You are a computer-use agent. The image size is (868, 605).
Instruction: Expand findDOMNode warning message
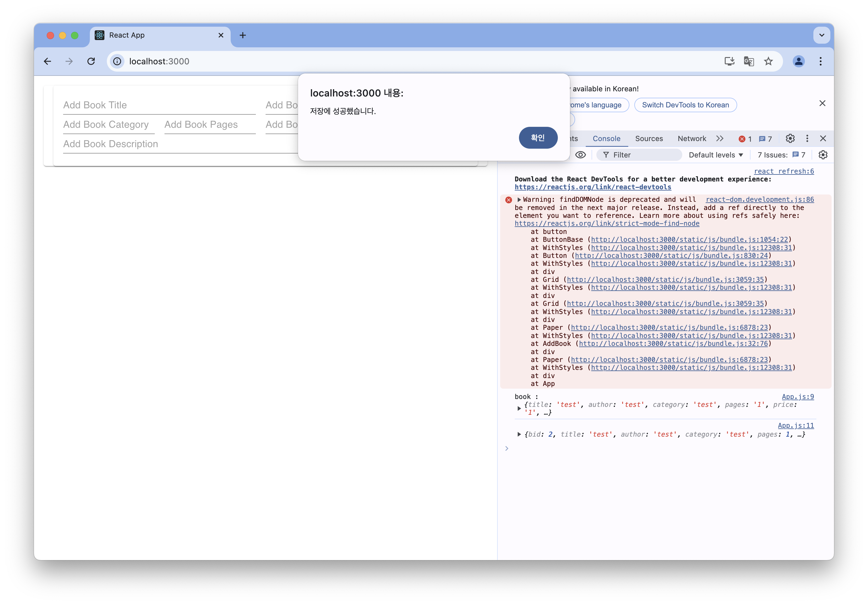pyautogui.click(x=519, y=200)
